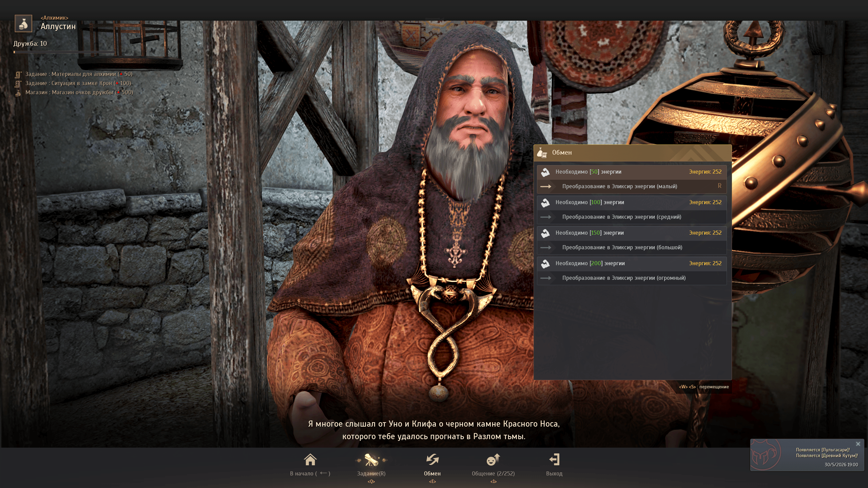Screen dimensions: 868x488
Task: Click the Появляется [Древний Кутум]! notification line
Action: click(x=827, y=456)
